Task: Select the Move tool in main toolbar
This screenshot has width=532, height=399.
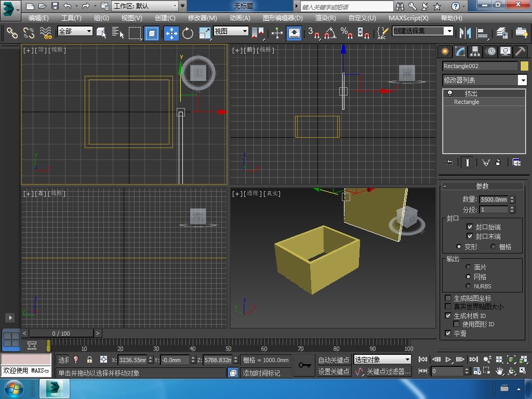Action: pyautogui.click(x=171, y=33)
